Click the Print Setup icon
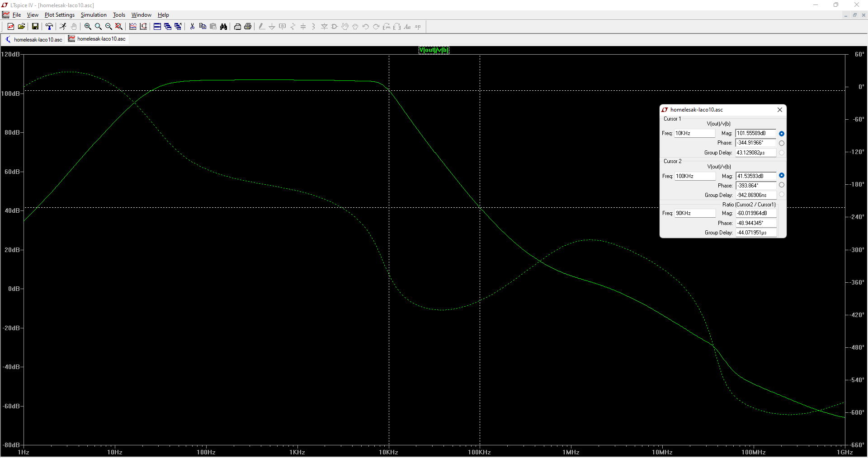This screenshot has height=458, width=868. pos(237,27)
